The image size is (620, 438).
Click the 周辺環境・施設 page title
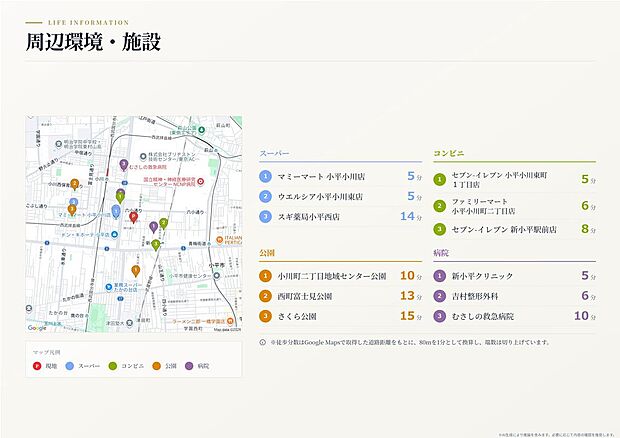click(93, 42)
